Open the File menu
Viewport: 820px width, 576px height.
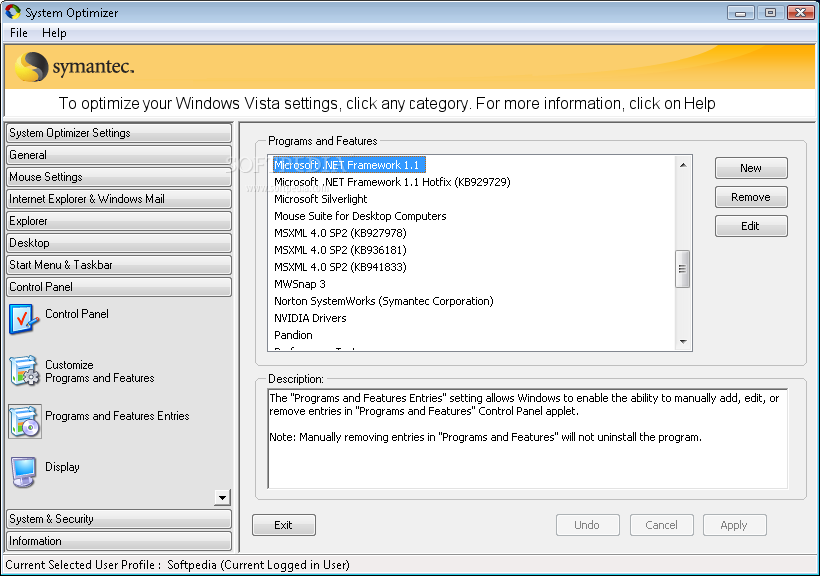point(19,33)
